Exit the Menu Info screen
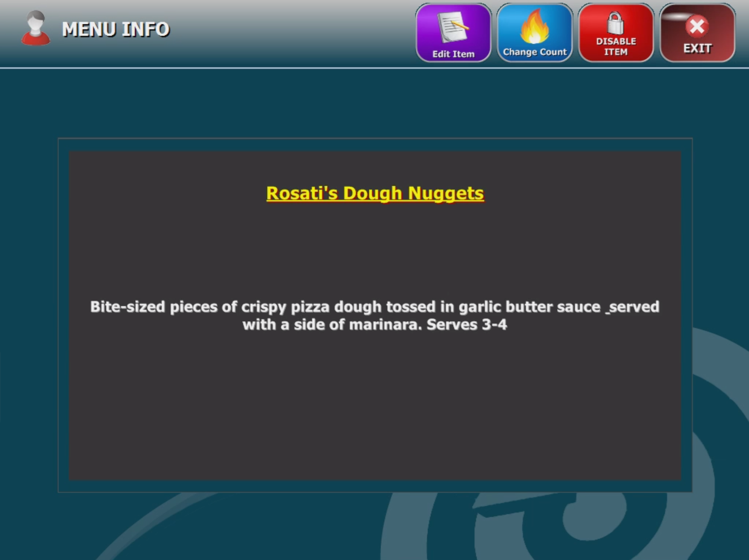 697,33
